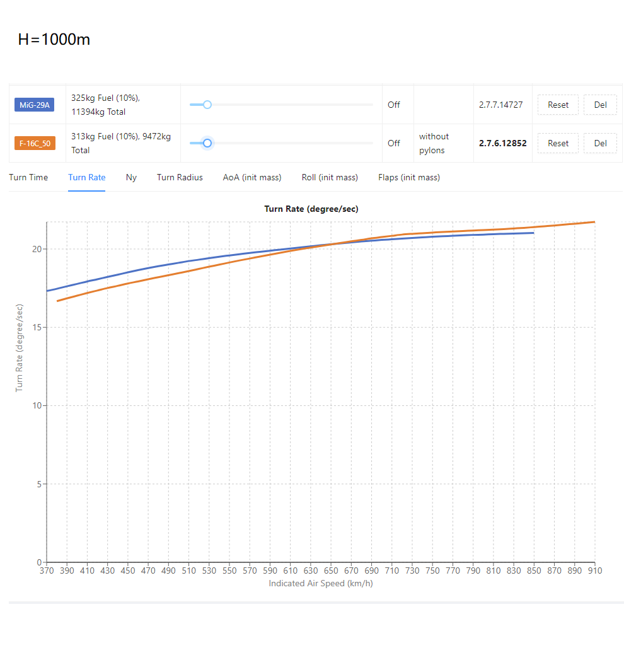Image resolution: width=624 pixels, height=672 pixels.
Task: Open the Ny tab
Action: [x=131, y=177]
